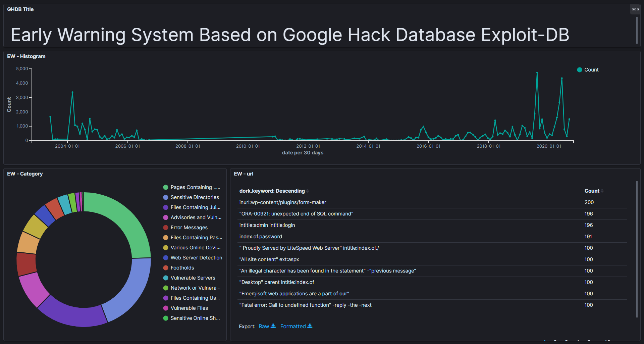
Task: Toggle Various Online Devi... legend entry
Action: [x=192, y=248]
